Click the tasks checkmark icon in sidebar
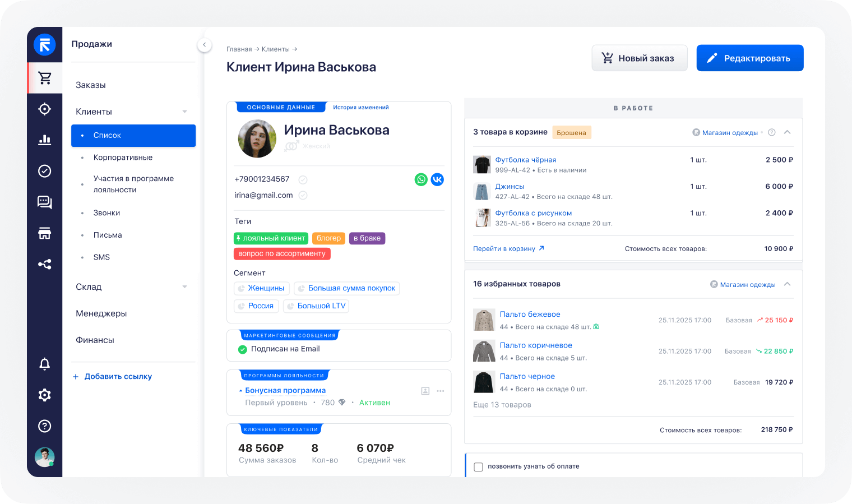The height and width of the screenshot is (504, 852). pyautogui.click(x=44, y=170)
